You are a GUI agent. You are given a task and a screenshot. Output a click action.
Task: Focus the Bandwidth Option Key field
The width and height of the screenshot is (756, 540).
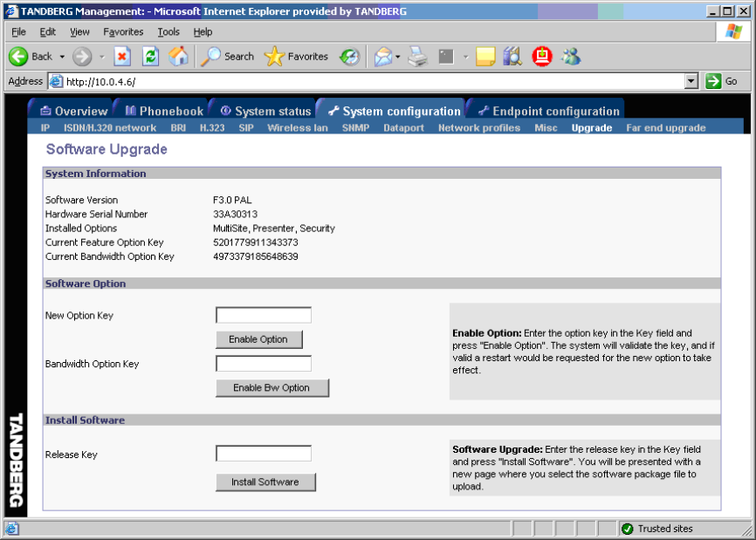click(x=264, y=363)
